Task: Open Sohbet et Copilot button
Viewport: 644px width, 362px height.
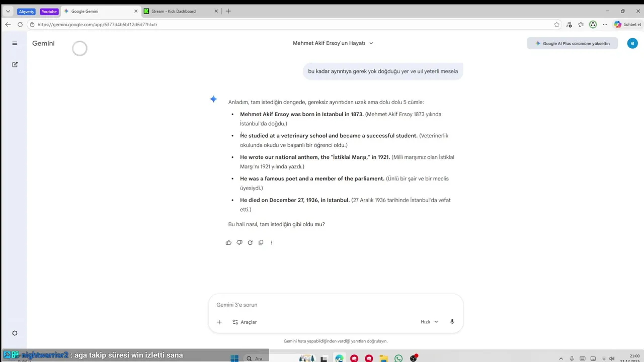Action: 627,24
